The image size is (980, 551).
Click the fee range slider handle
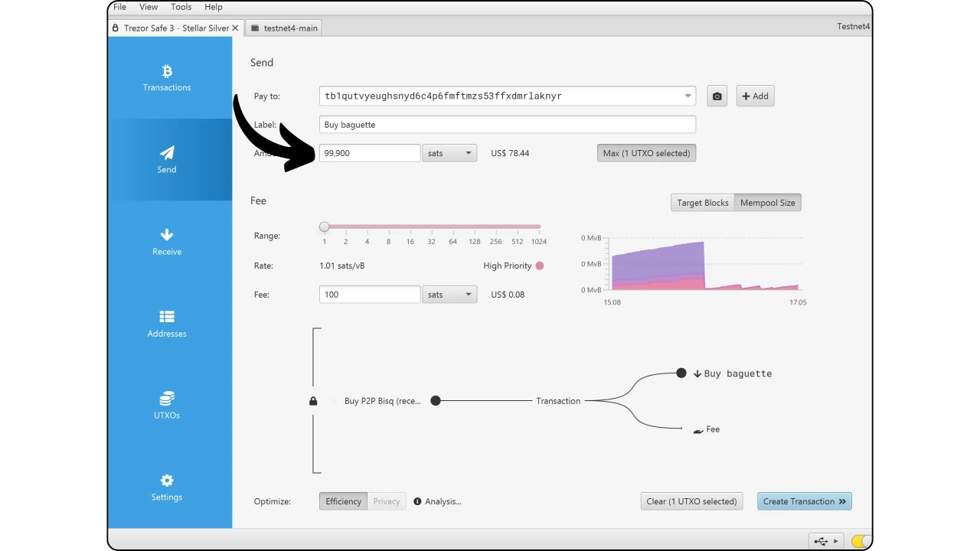[325, 227]
